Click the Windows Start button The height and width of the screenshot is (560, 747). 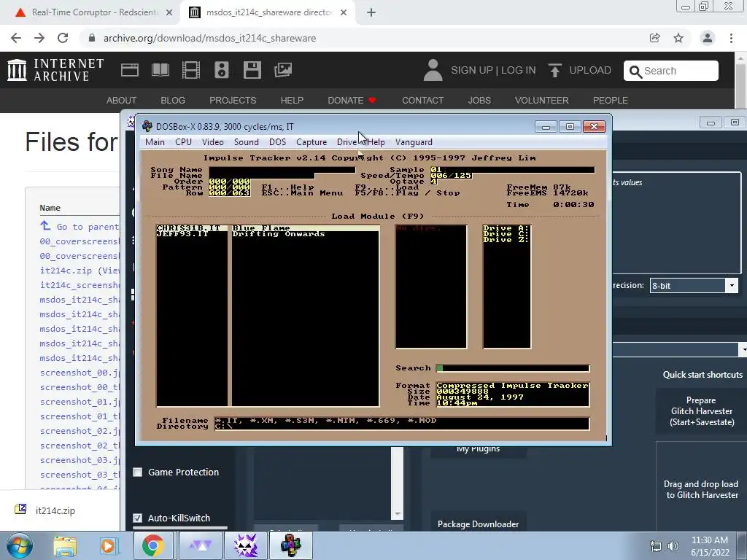pos(19,545)
